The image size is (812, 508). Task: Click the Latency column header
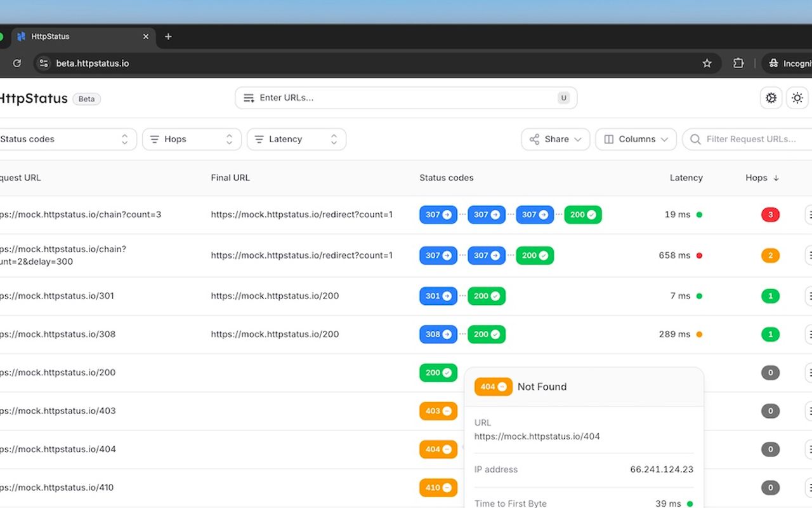coord(686,178)
